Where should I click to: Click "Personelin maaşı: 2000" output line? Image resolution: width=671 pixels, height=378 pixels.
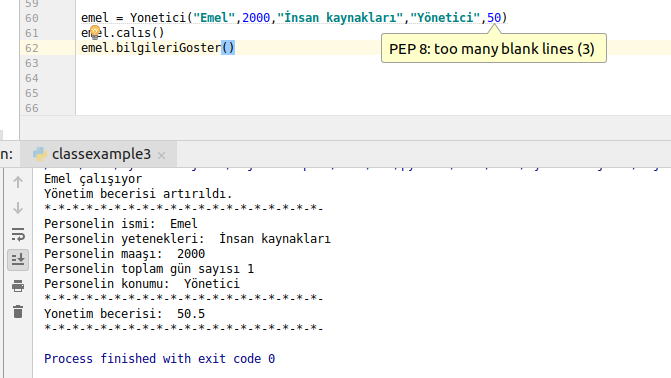click(x=125, y=254)
